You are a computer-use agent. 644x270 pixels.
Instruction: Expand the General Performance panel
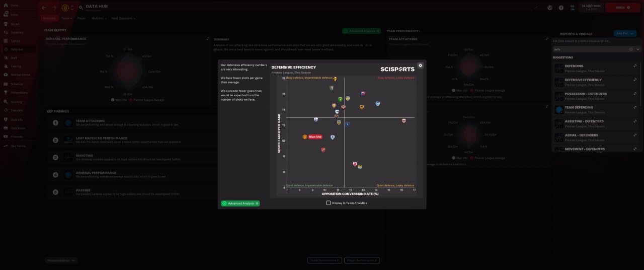[x=208, y=39]
